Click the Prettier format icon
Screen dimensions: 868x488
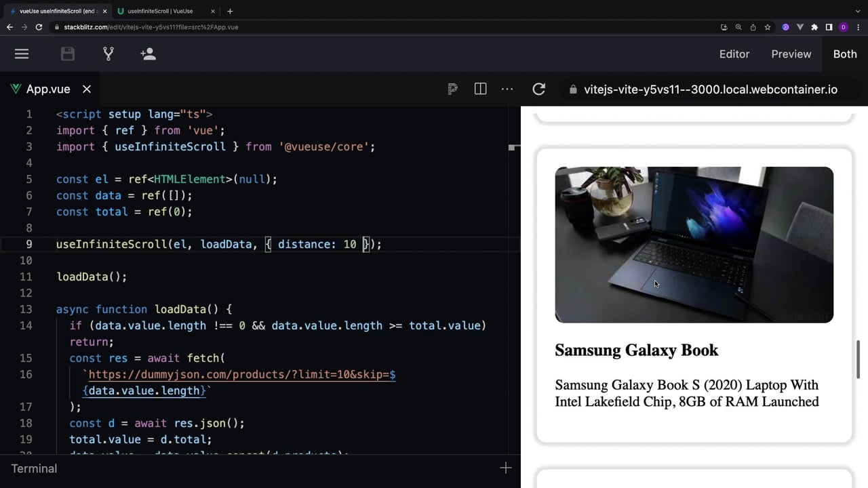(452, 89)
